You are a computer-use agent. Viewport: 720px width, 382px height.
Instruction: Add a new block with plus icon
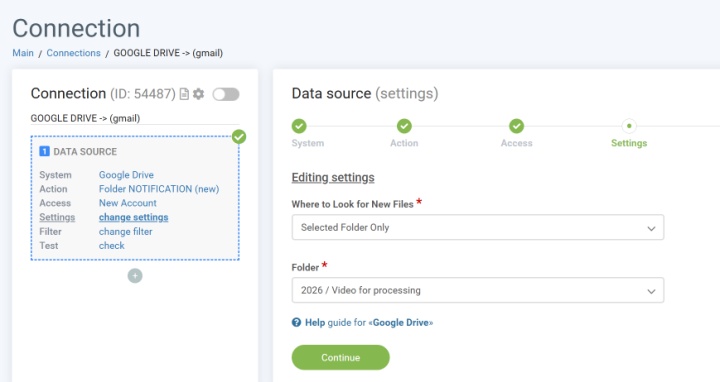135,275
